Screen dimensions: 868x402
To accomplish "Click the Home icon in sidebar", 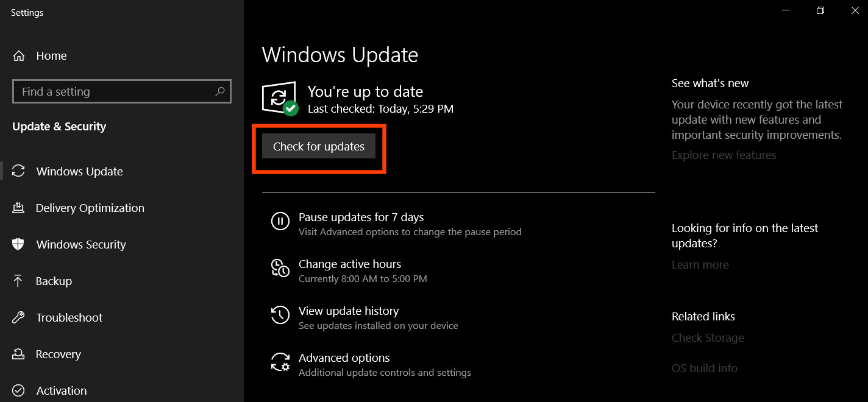I will [x=19, y=56].
